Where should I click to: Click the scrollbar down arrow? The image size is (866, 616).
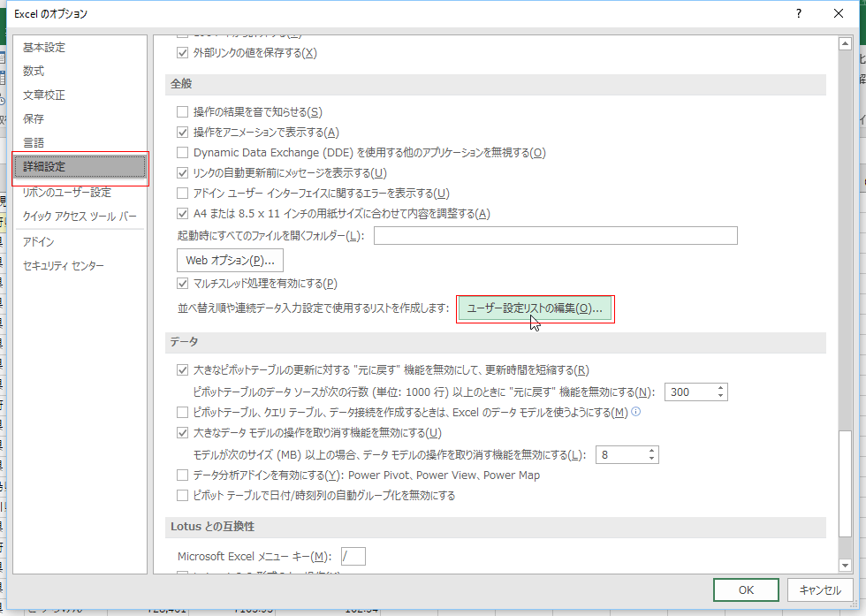point(845,565)
